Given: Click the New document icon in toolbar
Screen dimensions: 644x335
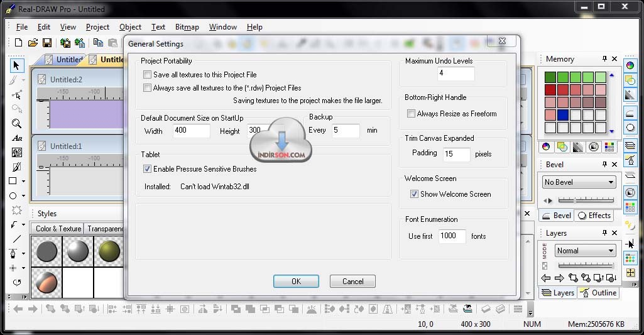Looking at the screenshot, I should click(x=18, y=42).
